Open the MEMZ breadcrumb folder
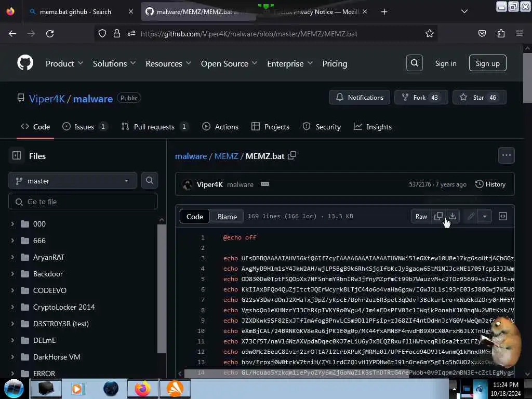Screen dimensions: 532x399 (x=227, y=156)
